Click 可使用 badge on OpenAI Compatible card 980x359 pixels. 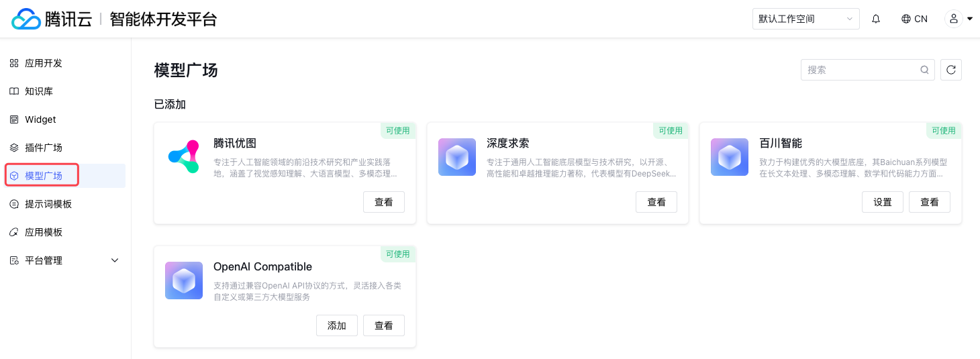[398, 254]
